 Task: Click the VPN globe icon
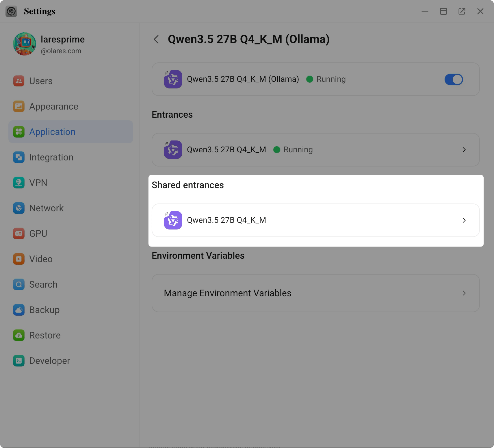click(x=19, y=183)
